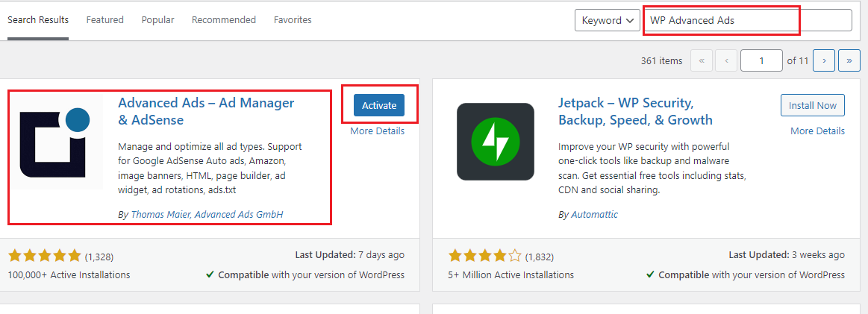Click the Jetpack plugin logo
Screen dimensions: 868x314
point(496,142)
